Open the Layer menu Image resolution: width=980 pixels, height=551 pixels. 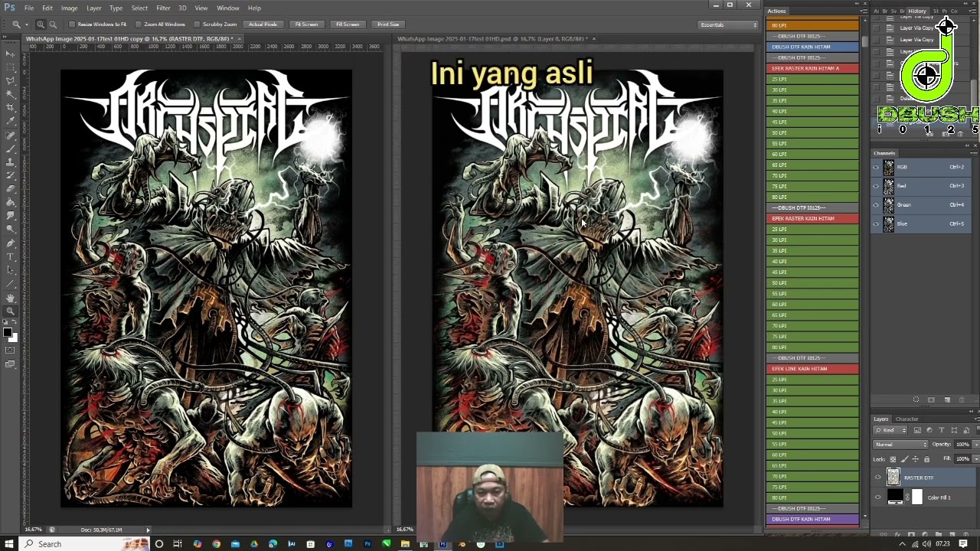[93, 8]
